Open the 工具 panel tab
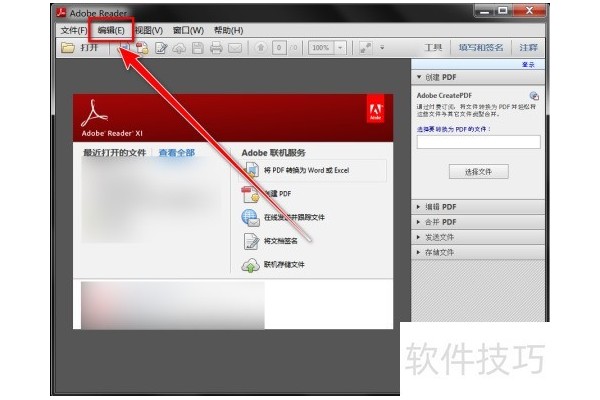This screenshot has height=400, width=600. tap(433, 47)
